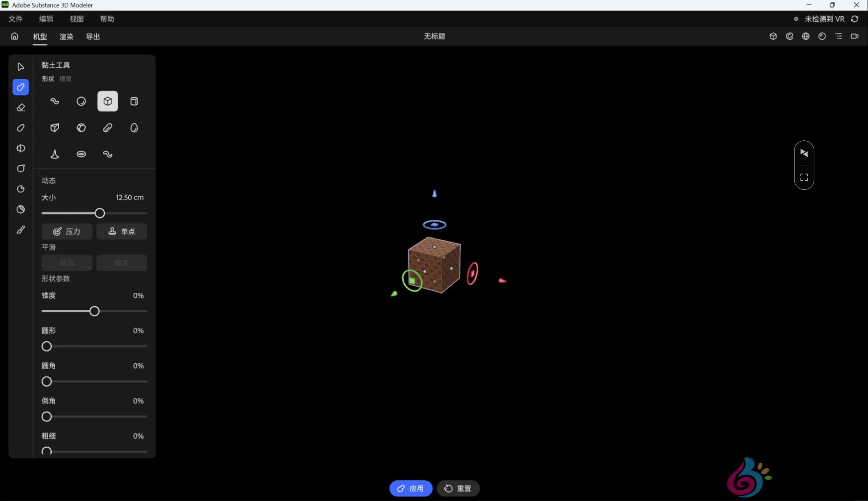The width and height of the screenshot is (868, 501).
Task: Open the 文件 menu
Action: coord(15,19)
